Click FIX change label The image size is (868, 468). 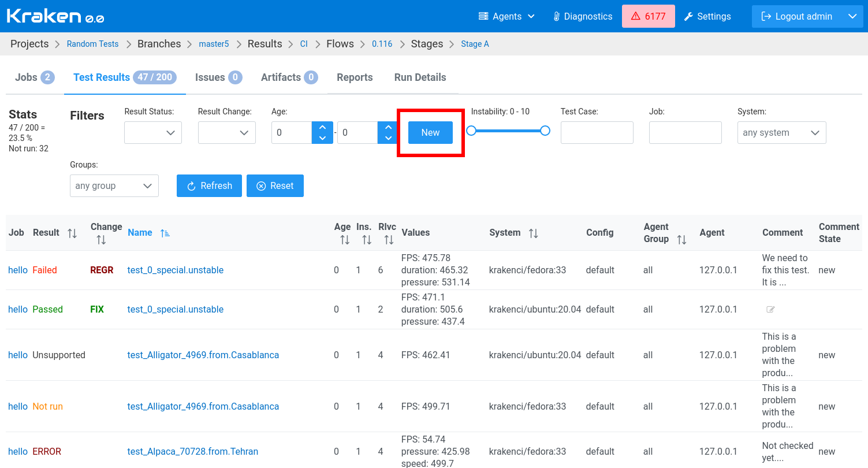97,309
